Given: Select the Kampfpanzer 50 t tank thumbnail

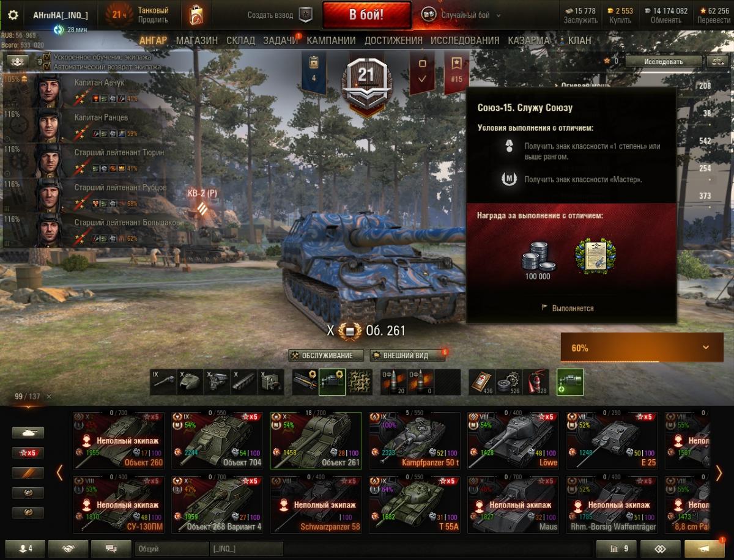Looking at the screenshot, I should 414,440.
